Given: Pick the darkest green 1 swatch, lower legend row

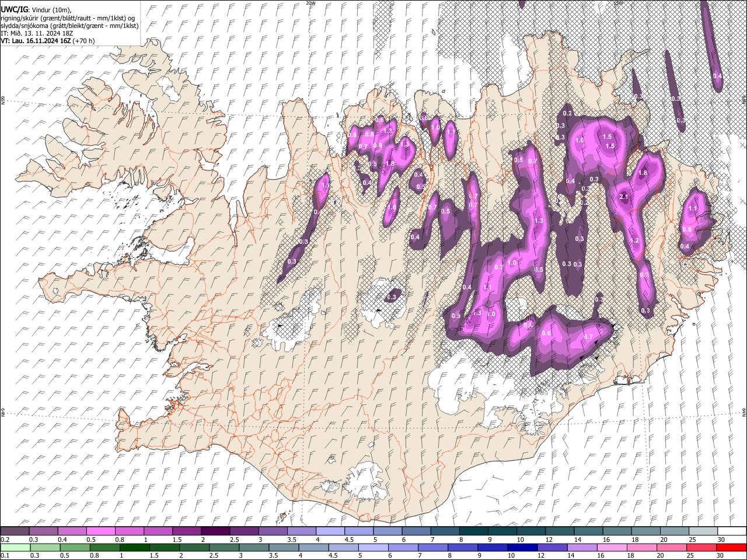Looking at the screenshot, I should tap(135, 547).
